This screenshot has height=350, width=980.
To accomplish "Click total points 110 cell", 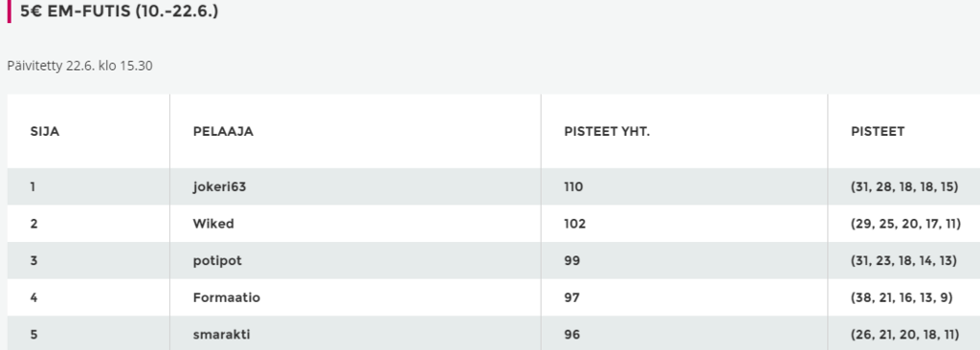I will tap(573, 186).
